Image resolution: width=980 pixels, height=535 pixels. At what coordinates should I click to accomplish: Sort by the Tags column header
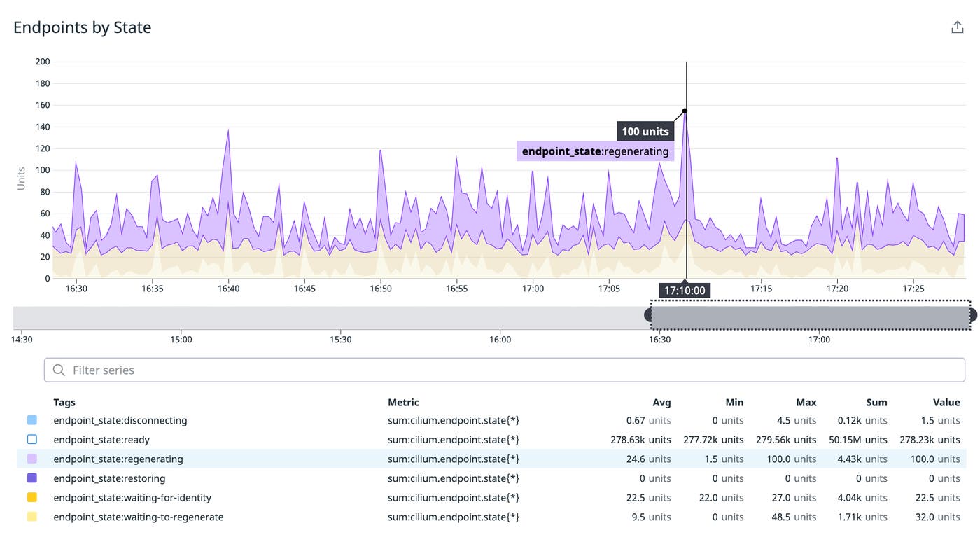point(64,402)
